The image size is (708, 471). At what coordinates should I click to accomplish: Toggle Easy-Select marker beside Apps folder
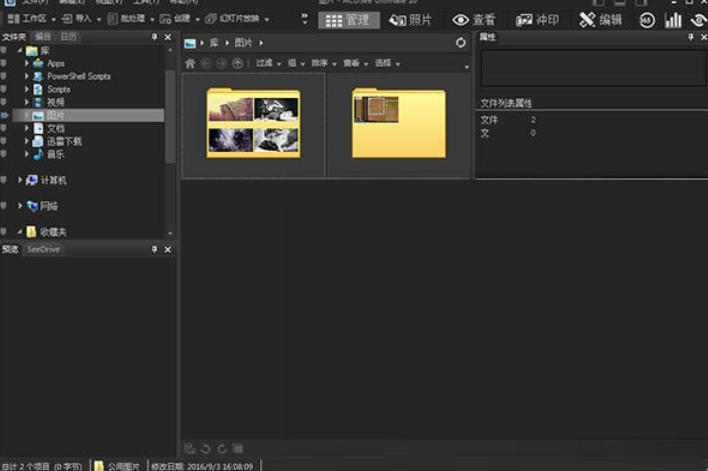[x=4, y=63]
